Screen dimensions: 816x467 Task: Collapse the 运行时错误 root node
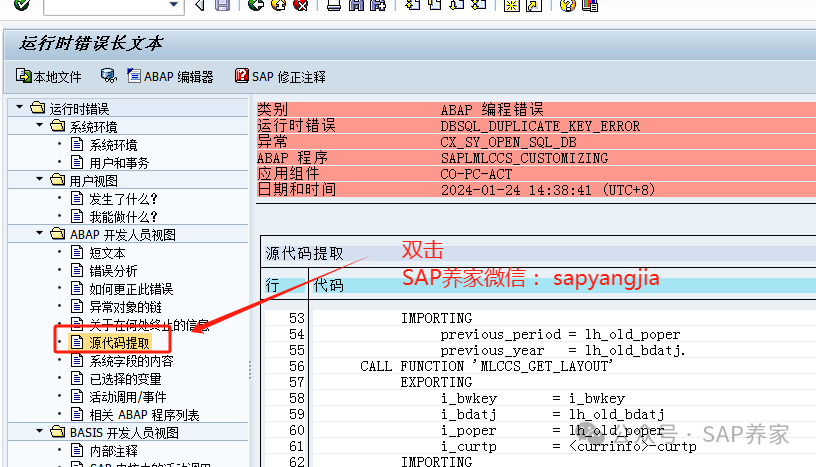click(x=20, y=107)
